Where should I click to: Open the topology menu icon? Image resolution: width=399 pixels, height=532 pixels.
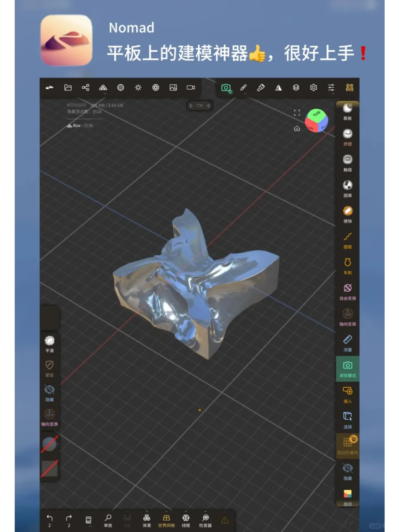(103, 87)
